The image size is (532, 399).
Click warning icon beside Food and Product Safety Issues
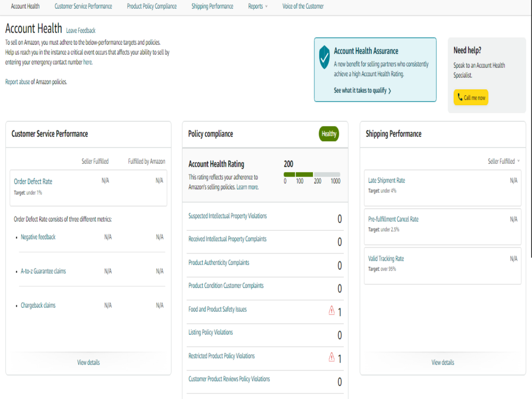(x=331, y=311)
